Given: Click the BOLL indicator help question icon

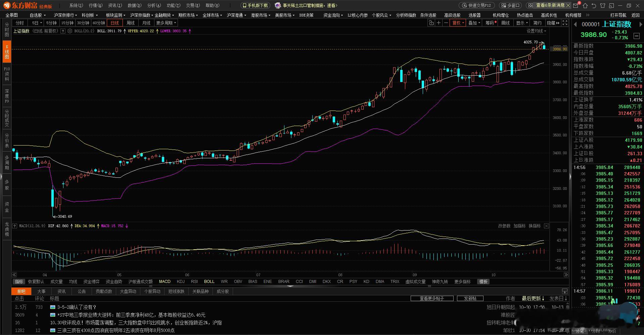Looking at the screenshot, I should 63,31.
